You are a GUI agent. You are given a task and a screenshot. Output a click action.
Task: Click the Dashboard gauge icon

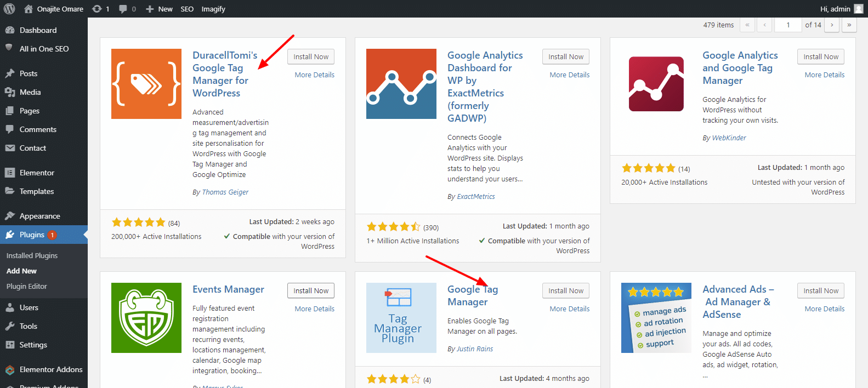[x=10, y=30]
